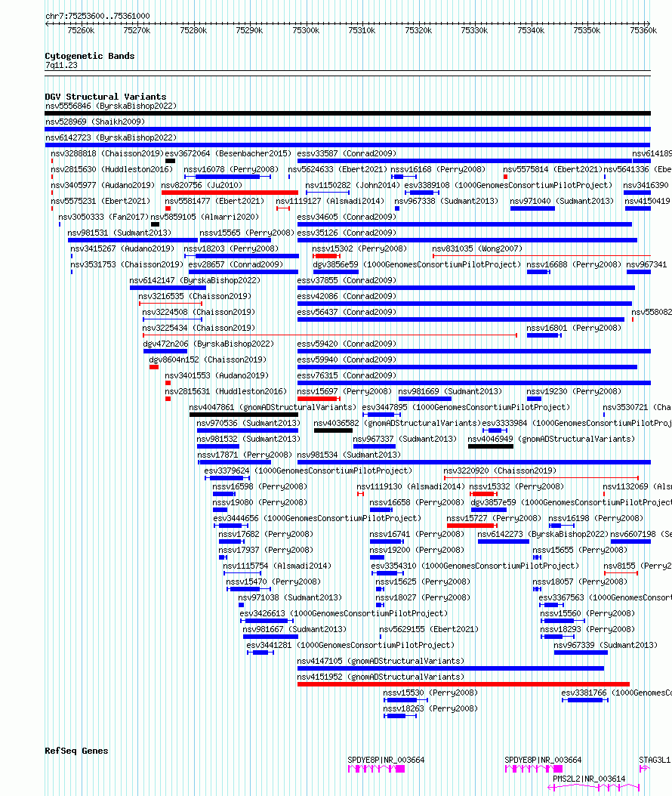Image resolution: width=672 pixels, height=796 pixels.
Task: Click nsv971040 (Sudmant2013) variant label
Action: click(562, 201)
